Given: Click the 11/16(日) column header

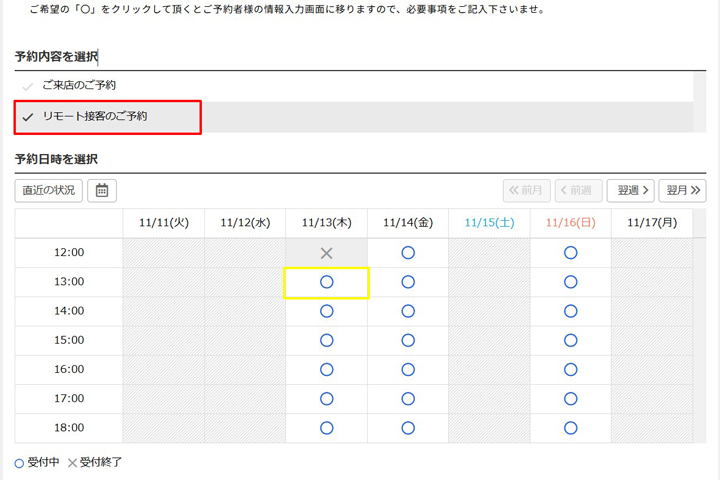Looking at the screenshot, I should [x=570, y=223].
